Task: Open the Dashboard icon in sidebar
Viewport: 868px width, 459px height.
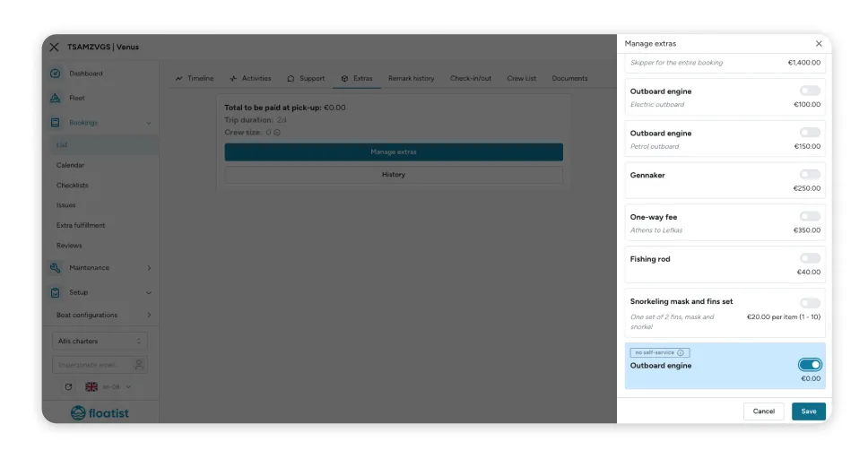Action: pos(56,74)
